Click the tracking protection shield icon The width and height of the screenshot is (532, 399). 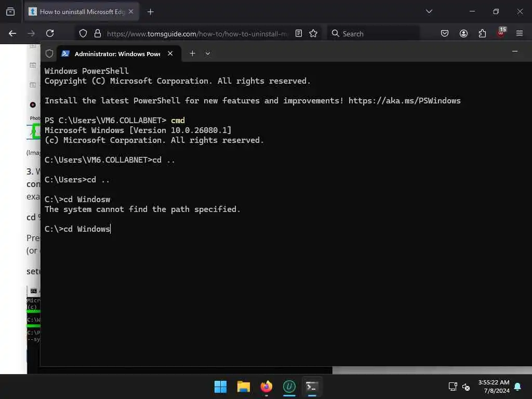click(83, 33)
